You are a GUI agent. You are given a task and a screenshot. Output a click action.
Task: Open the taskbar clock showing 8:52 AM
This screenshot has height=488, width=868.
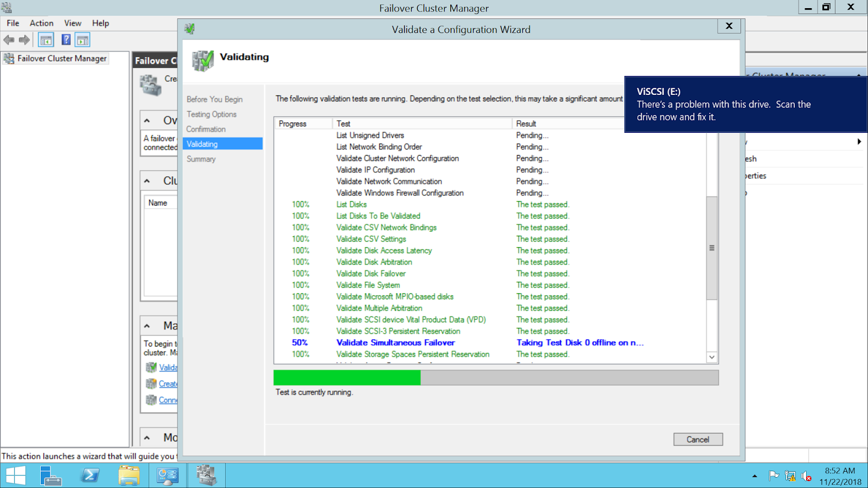pos(840,476)
